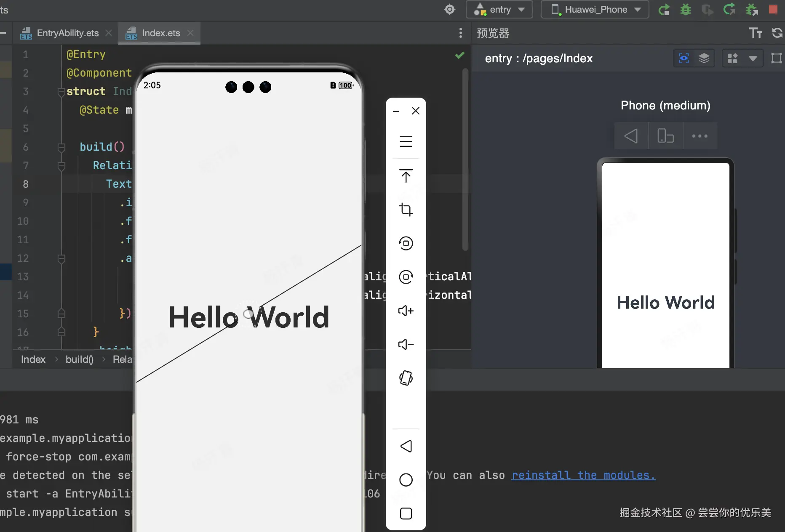Take an emulator screenshot with crop icon
785x532 pixels.
[406, 209]
